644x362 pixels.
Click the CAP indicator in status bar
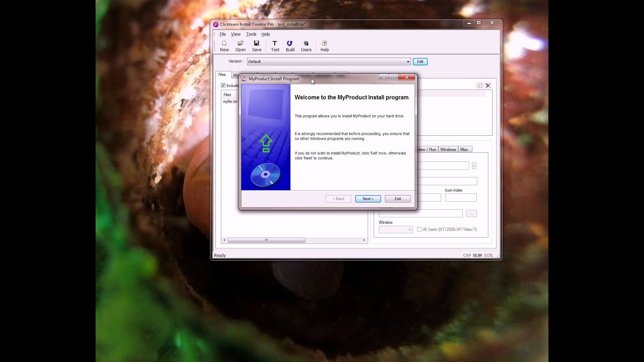(467, 255)
